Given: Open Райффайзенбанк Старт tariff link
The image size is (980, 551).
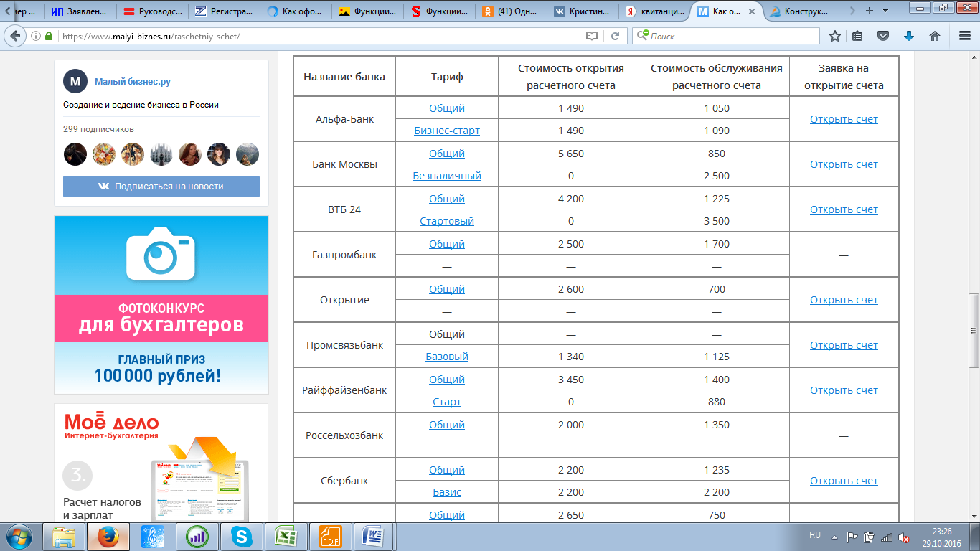Looking at the screenshot, I should coord(447,402).
